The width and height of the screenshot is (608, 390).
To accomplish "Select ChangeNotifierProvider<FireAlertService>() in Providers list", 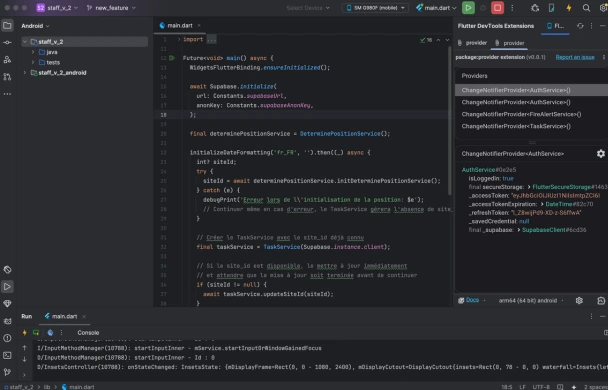I will click(531, 114).
